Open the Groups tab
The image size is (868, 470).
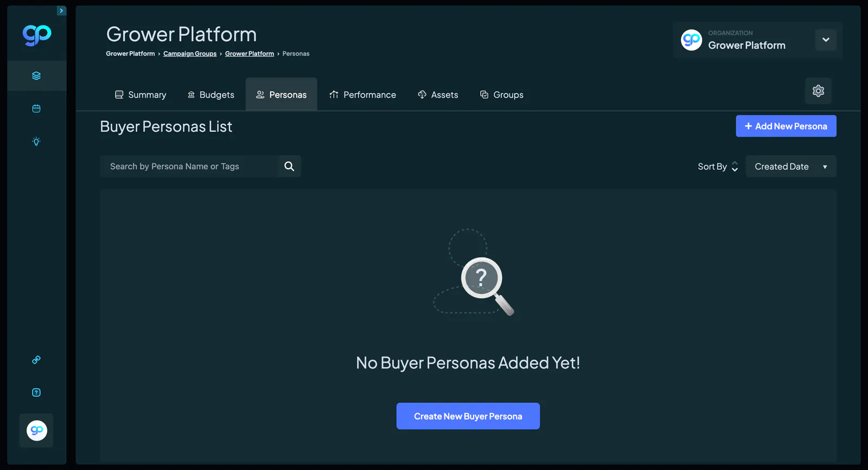click(502, 94)
